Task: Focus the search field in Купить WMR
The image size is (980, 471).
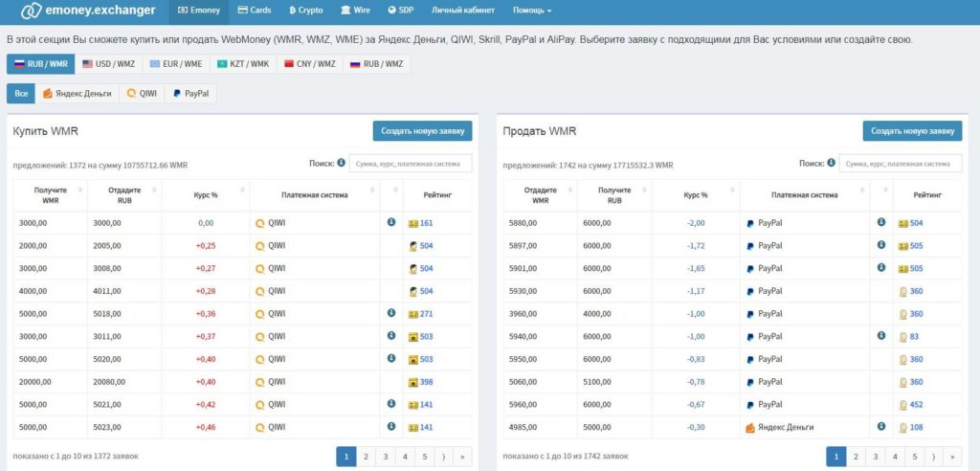Action: (410, 164)
